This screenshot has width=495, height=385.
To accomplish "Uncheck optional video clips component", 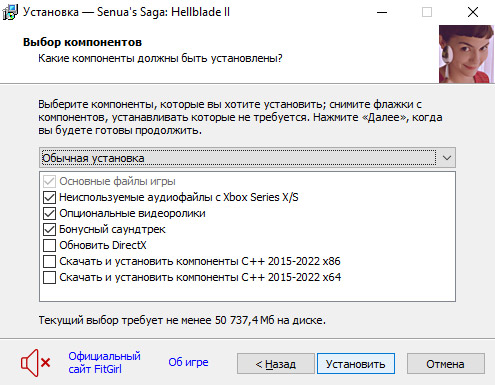I will coord(49,213).
